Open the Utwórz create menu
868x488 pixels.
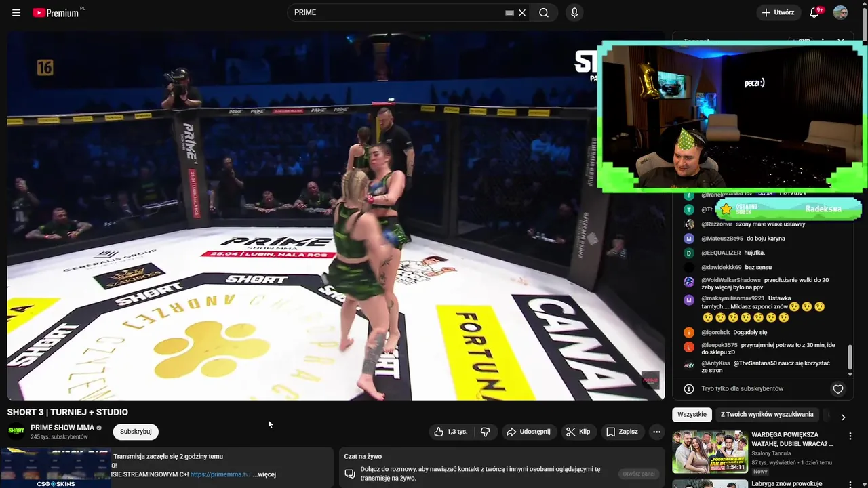pyautogui.click(x=777, y=12)
